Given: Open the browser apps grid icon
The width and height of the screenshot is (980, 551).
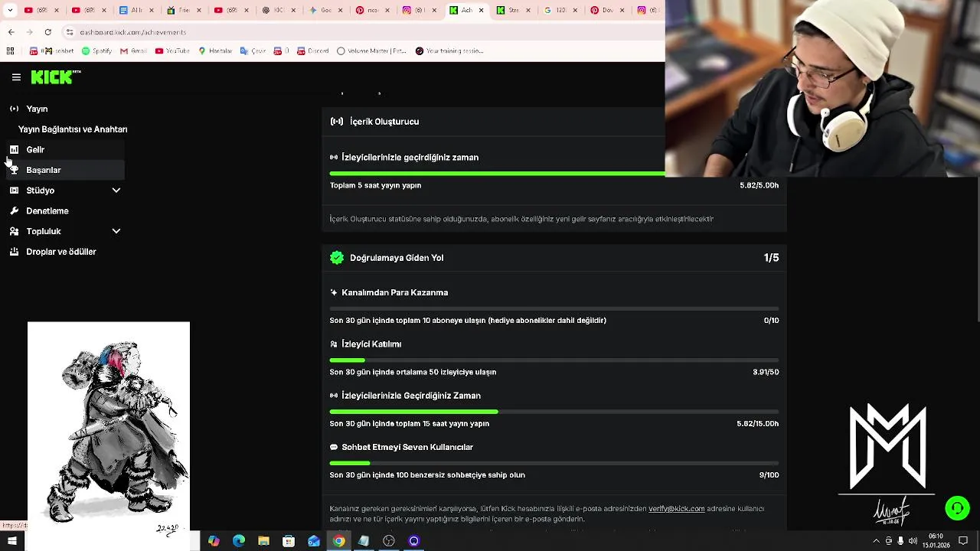Looking at the screenshot, I should click(10, 51).
